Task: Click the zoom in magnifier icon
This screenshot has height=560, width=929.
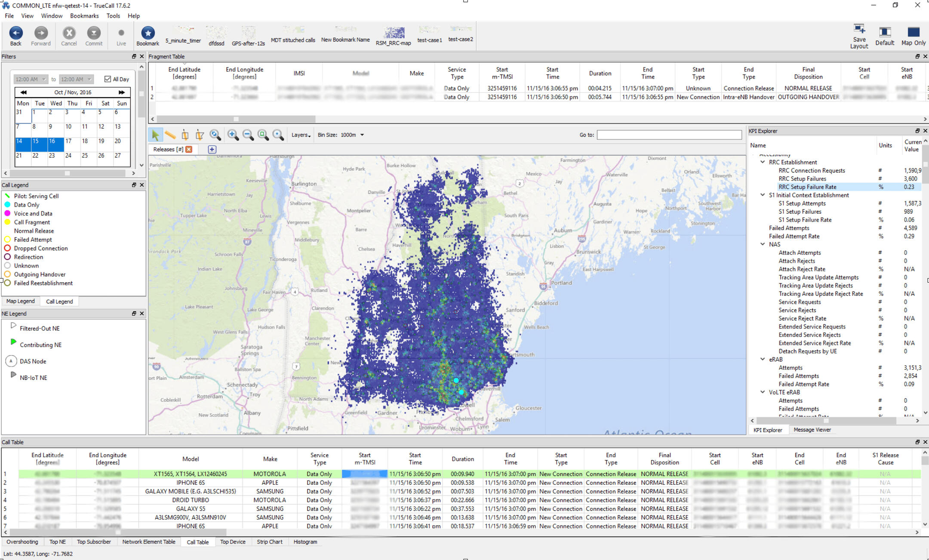Action: (233, 135)
